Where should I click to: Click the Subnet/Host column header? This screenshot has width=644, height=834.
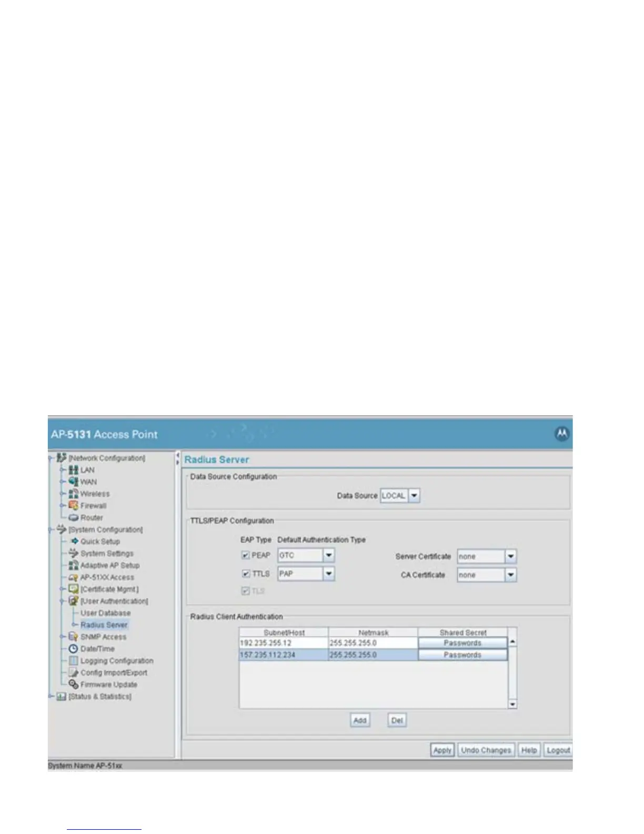pos(284,632)
